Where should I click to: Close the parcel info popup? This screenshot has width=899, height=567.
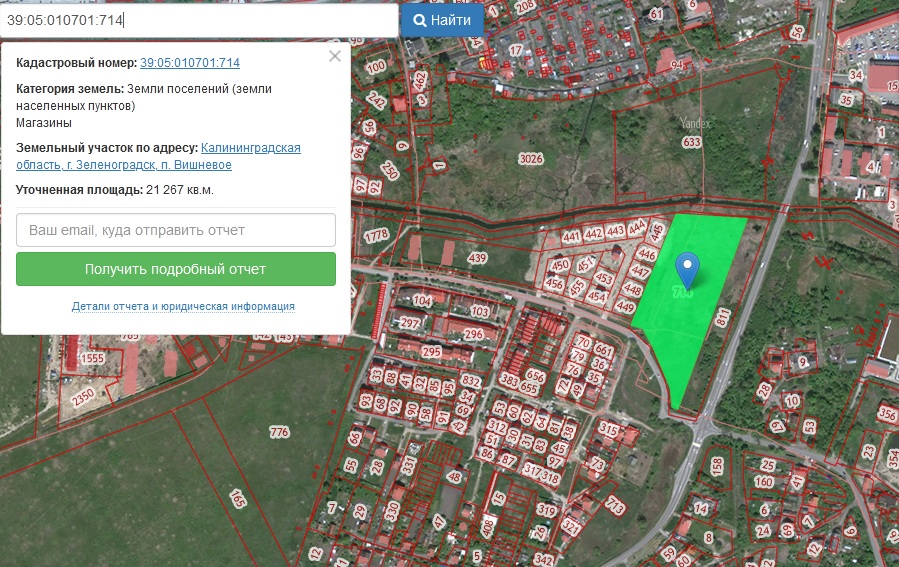[x=335, y=57]
